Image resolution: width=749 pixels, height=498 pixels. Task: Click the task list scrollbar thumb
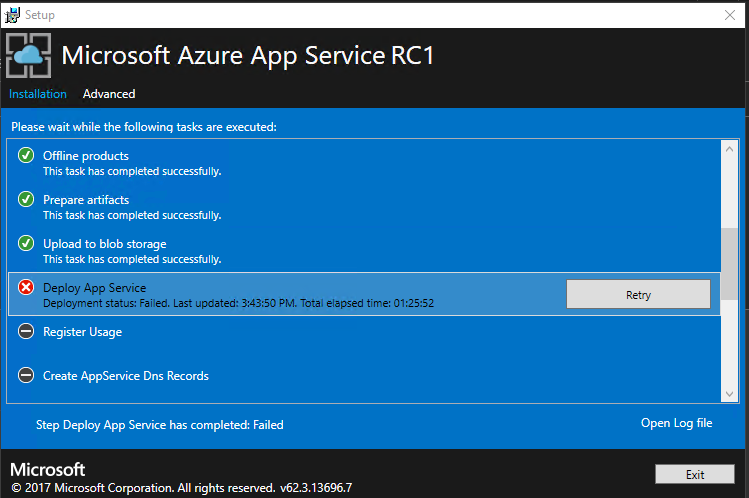[x=729, y=264]
